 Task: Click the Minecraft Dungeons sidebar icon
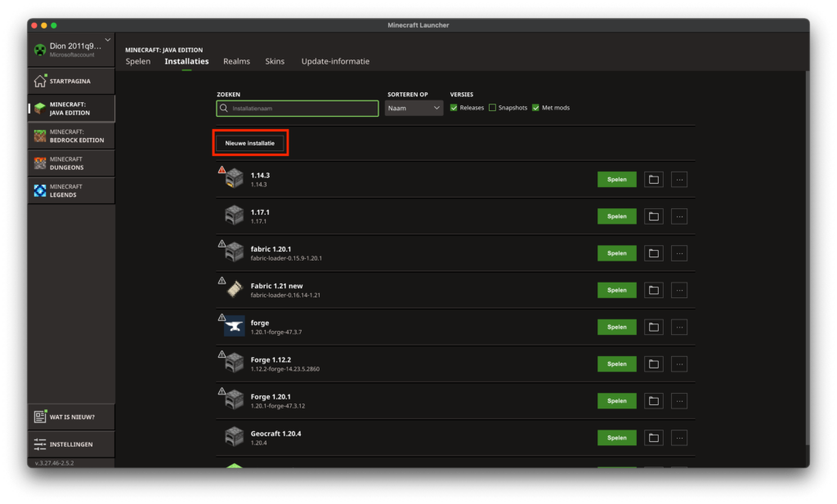pos(40,163)
